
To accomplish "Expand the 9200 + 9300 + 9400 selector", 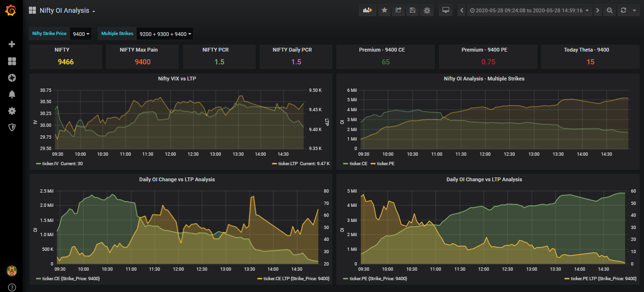I will [x=165, y=34].
